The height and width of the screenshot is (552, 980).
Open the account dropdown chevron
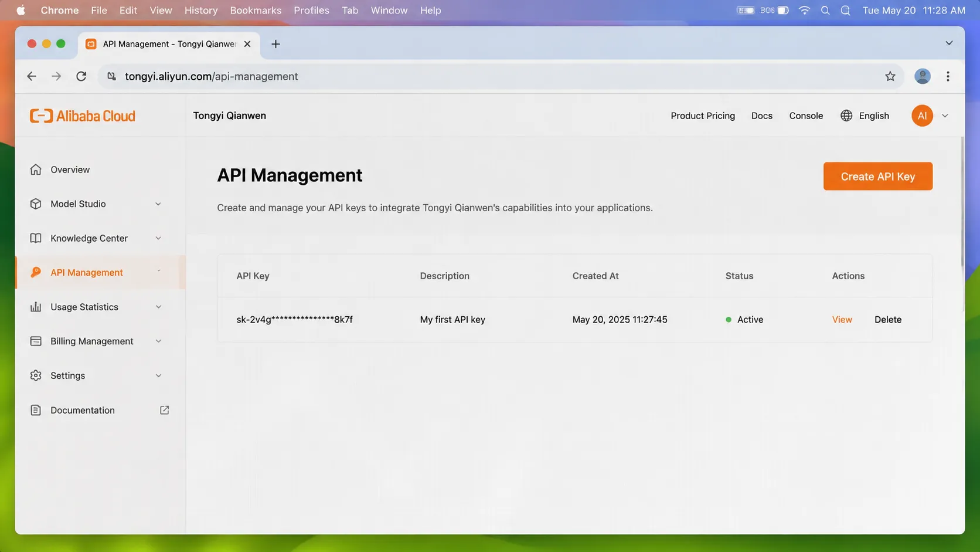[x=945, y=116]
